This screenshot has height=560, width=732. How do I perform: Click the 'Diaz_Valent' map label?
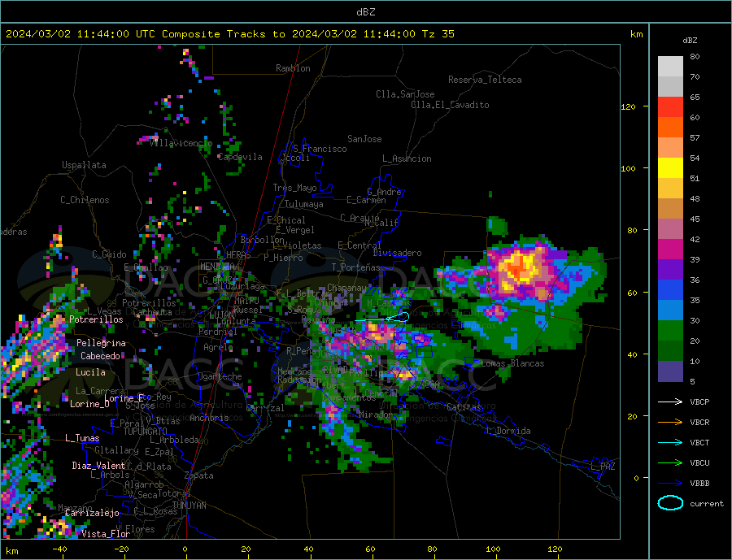(x=98, y=466)
